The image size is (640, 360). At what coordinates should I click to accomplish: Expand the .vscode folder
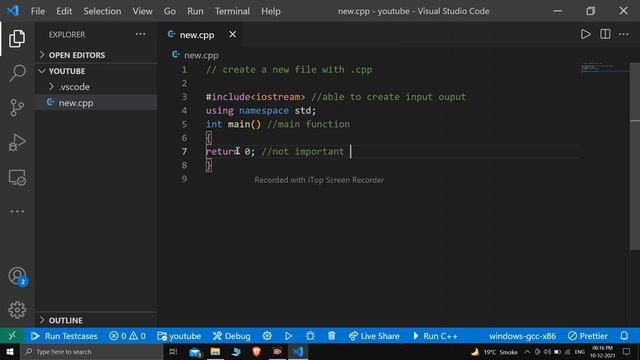tap(96, 87)
